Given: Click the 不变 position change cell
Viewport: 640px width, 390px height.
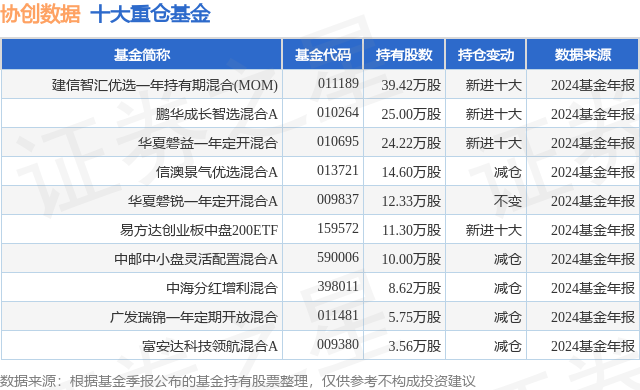Looking at the screenshot, I should pos(507,201).
